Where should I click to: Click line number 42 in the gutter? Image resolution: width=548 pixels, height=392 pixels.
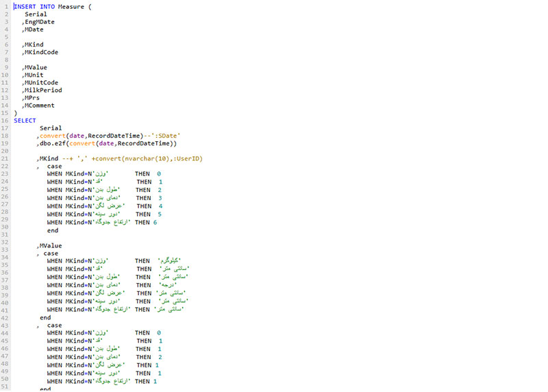[7, 317]
